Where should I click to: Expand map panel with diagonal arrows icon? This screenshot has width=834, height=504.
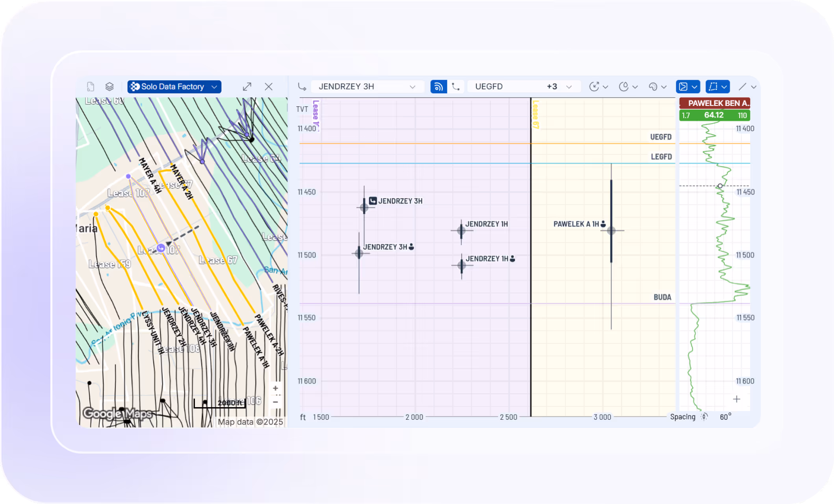click(x=247, y=87)
